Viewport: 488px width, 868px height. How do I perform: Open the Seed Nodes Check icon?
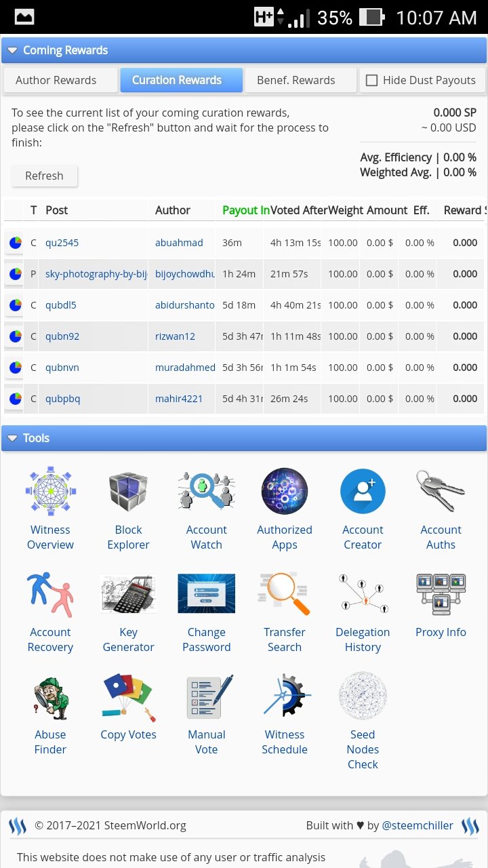point(363,696)
